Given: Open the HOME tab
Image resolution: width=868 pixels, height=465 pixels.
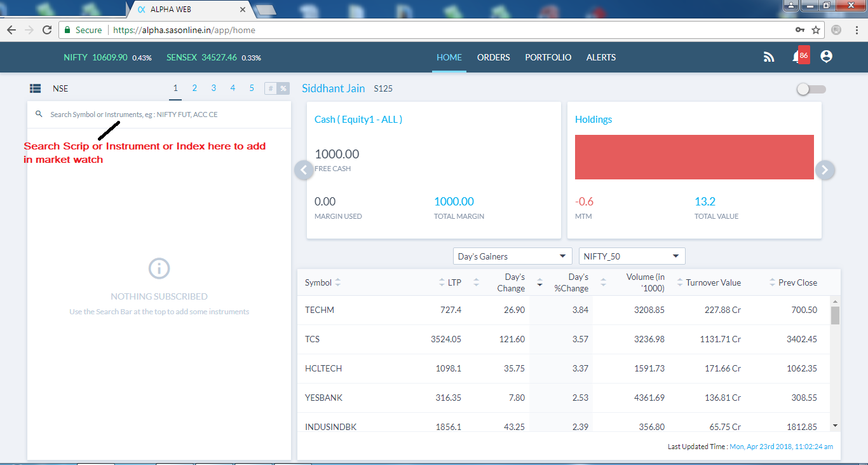Looking at the screenshot, I should (449, 57).
